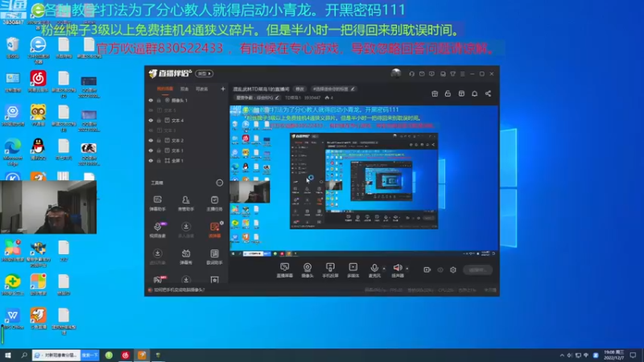Toggle visibility of 文本 3 source
The image size is (644, 362).
(x=151, y=130)
